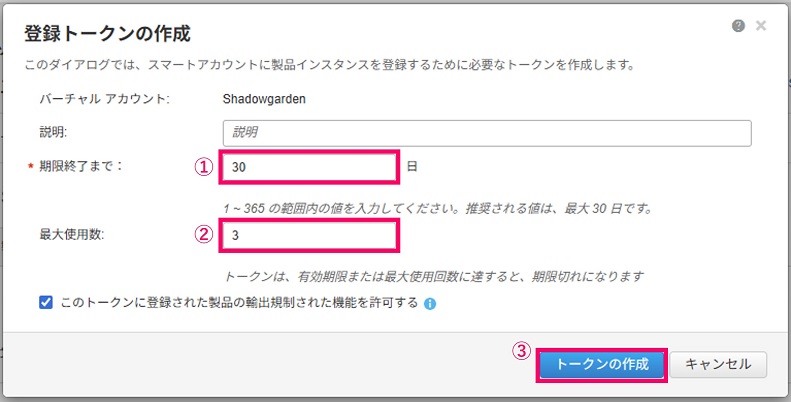791x402 pixels.
Task: Click the red required asterisk icon
Action: pos(30,167)
